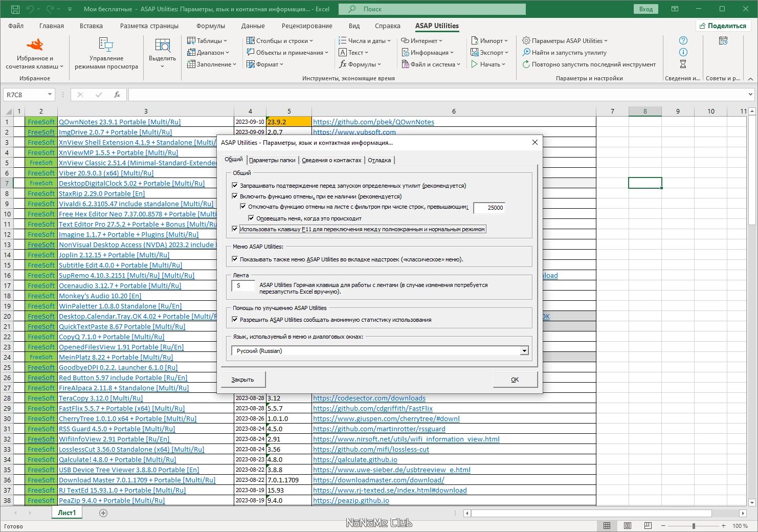Screen dimensions: 758x532
Task: Open the Главная ribbon tab
Action: 52,26
